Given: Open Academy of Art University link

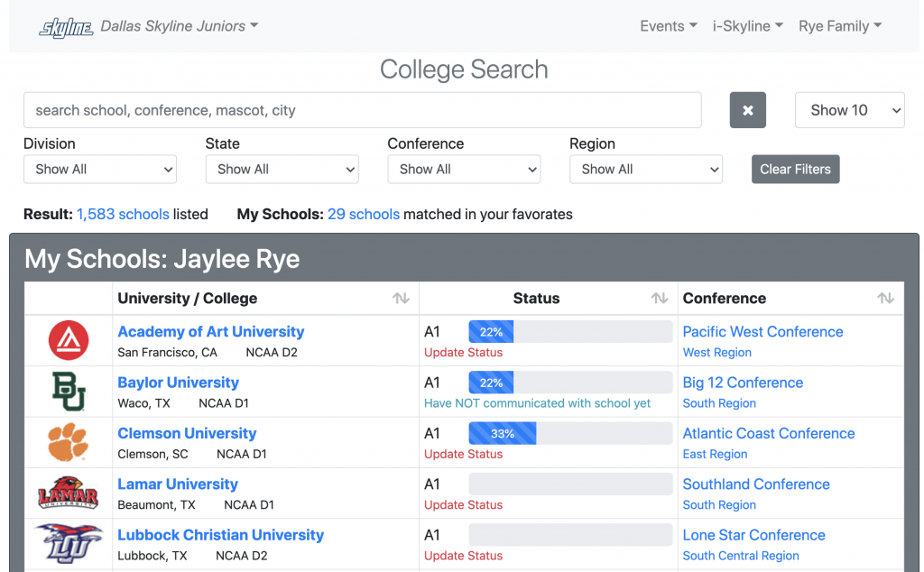Looking at the screenshot, I should [x=211, y=332].
